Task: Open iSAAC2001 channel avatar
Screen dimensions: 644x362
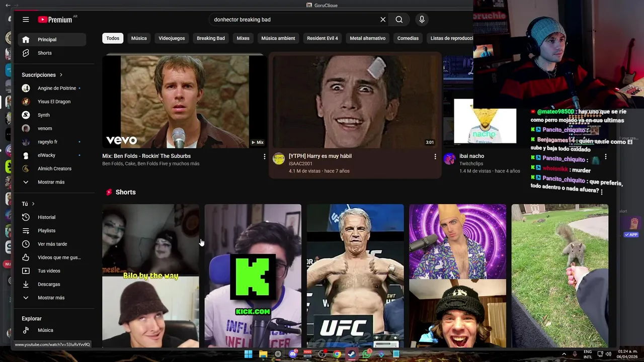Action: point(279,159)
